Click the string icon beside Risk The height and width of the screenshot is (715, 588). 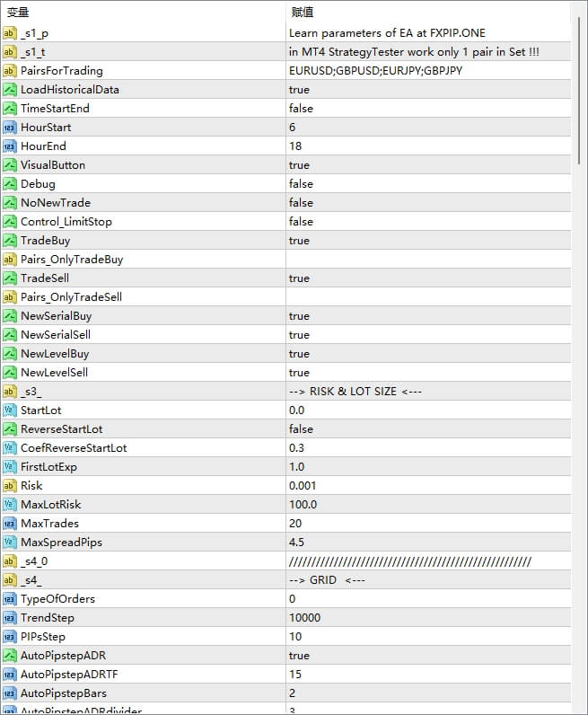10,486
